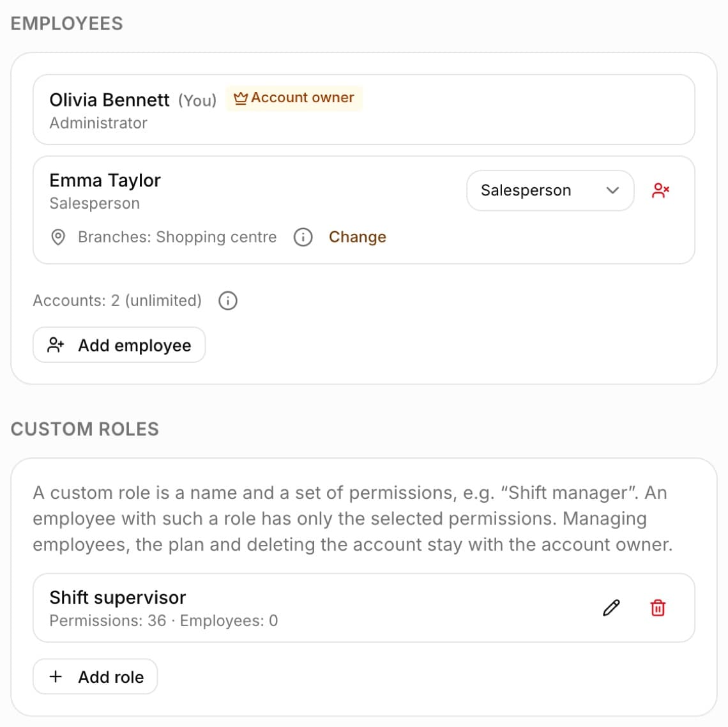Image resolution: width=728 pixels, height=727 pixels.
Task: Show info about Emma Taylor's branches
Action: point(303,237)
